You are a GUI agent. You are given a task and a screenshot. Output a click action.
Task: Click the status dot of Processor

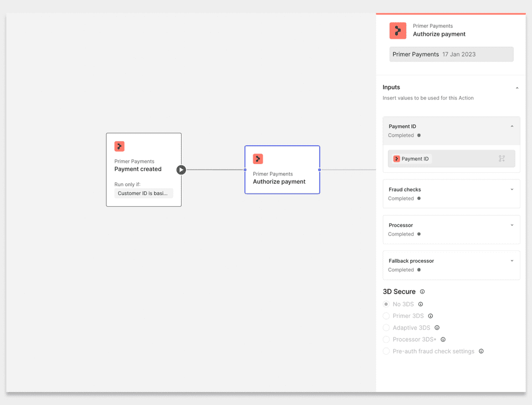[x=419, y=234]
